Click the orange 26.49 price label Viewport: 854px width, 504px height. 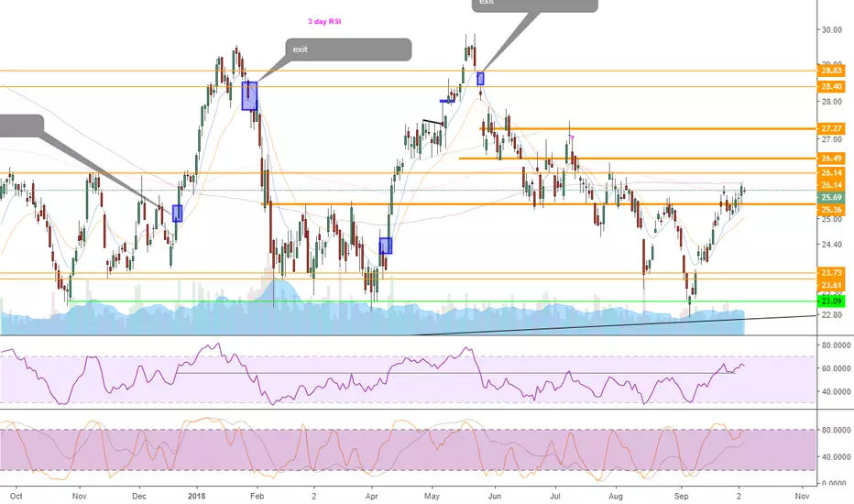(x=831, y=159)
